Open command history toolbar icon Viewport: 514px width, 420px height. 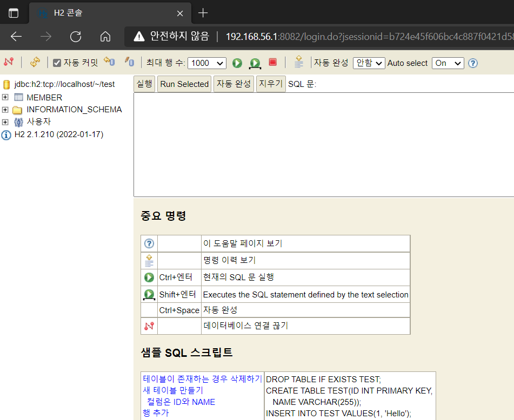pos(299,61)
